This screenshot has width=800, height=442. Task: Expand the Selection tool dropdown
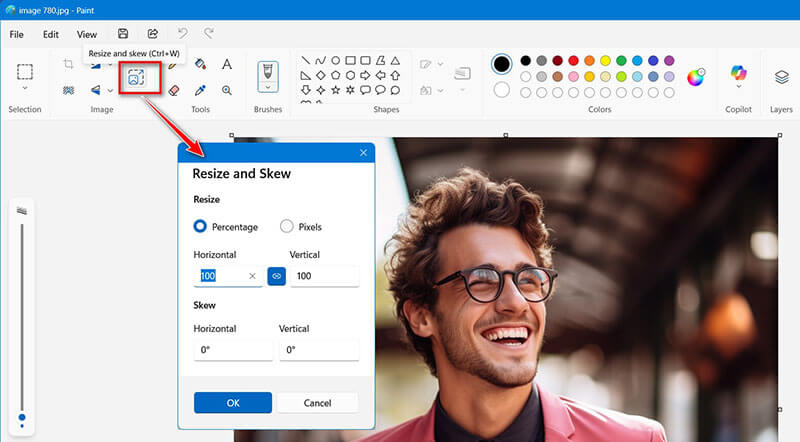click(25, 90)
